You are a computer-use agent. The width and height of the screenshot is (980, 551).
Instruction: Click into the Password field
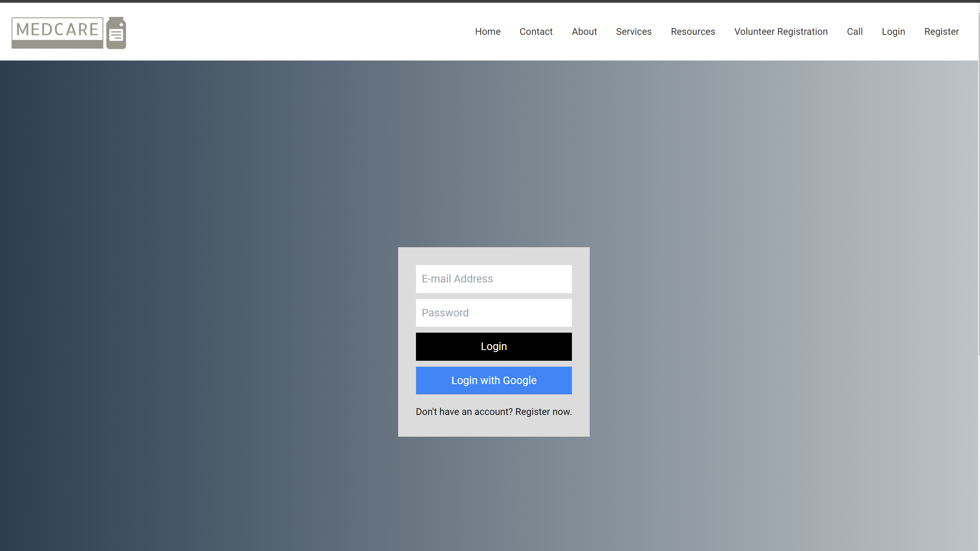[494, 313]
